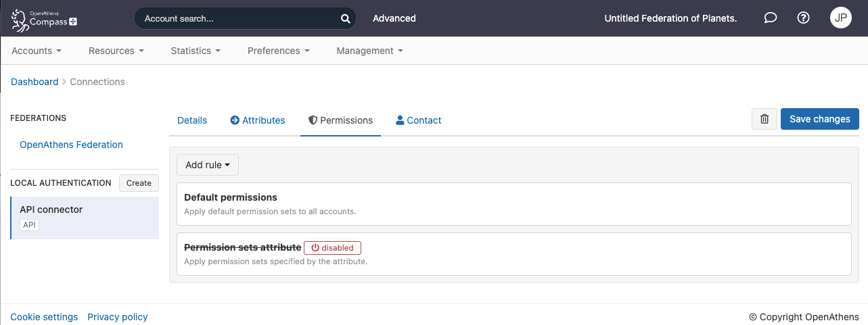Switch to the Attributes tab
Viewport: 868px width, 325px height.
tap(258, 120)
